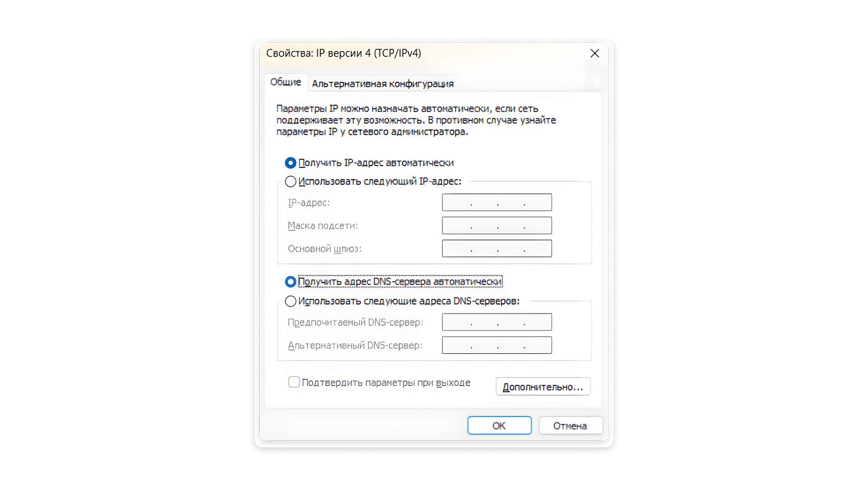Open the Дополнительно advanced settings
Image resolution: width=868 pixels, height=488 pixels.
point(542,387)
